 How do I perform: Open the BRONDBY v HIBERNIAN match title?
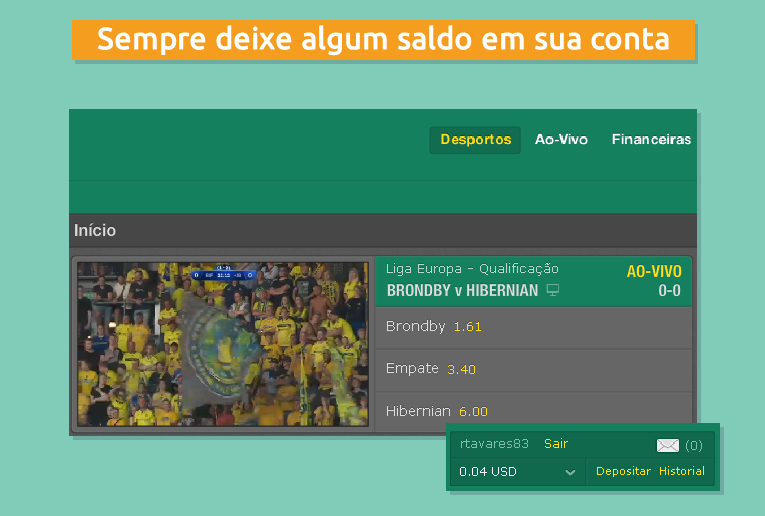click(x=462, y=291)
